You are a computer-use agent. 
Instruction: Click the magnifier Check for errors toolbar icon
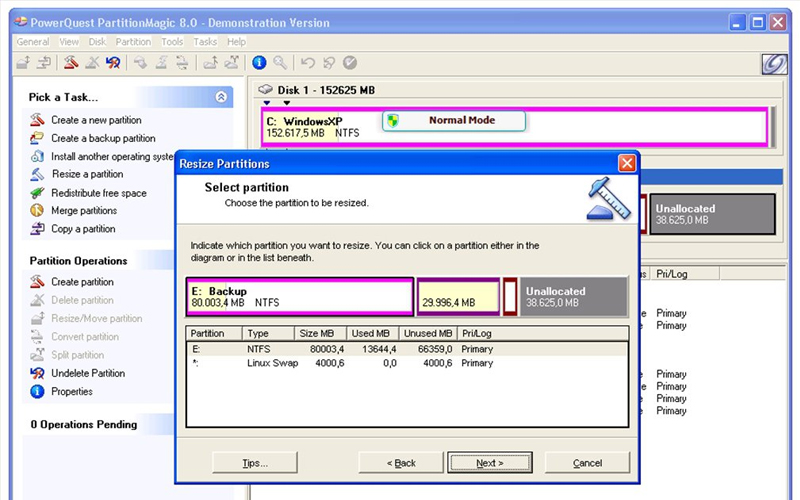[280, 63]
